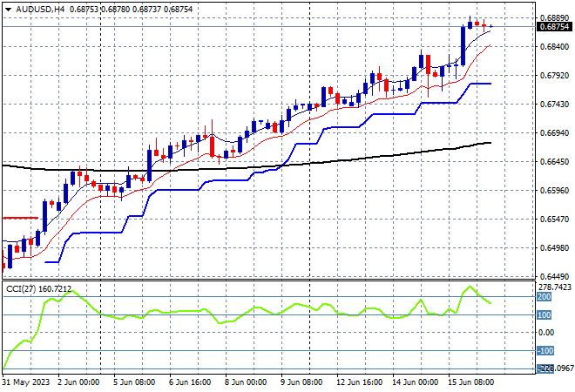Click the AUDUSD,H4 symbol label
The width and height of the screenshot is (575, 392).
click(x=40, y=10)
